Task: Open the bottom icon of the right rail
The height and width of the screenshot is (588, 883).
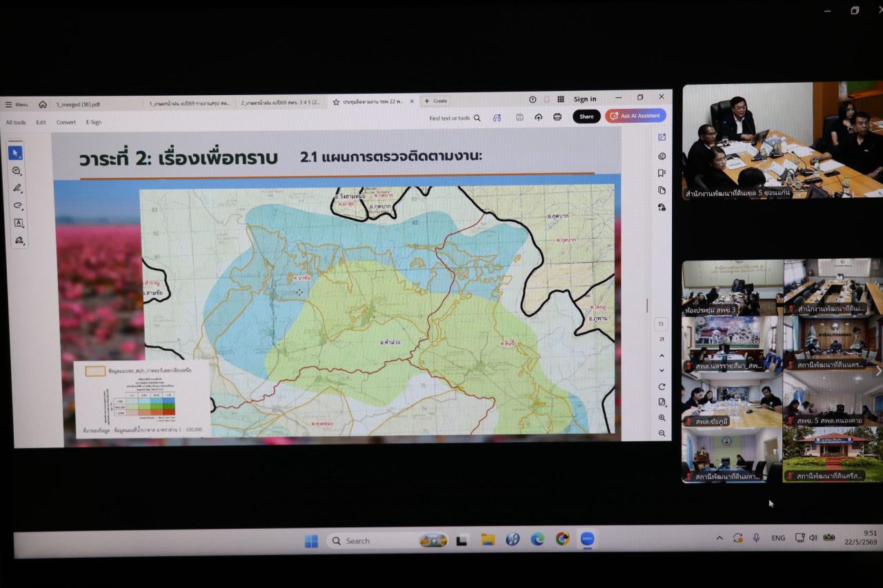Action: point(662,207)
